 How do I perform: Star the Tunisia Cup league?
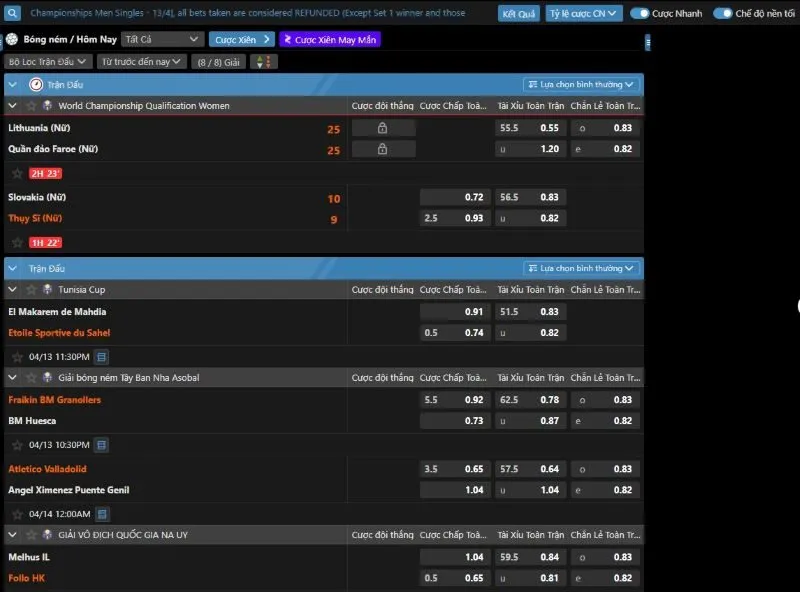[31, 290]
